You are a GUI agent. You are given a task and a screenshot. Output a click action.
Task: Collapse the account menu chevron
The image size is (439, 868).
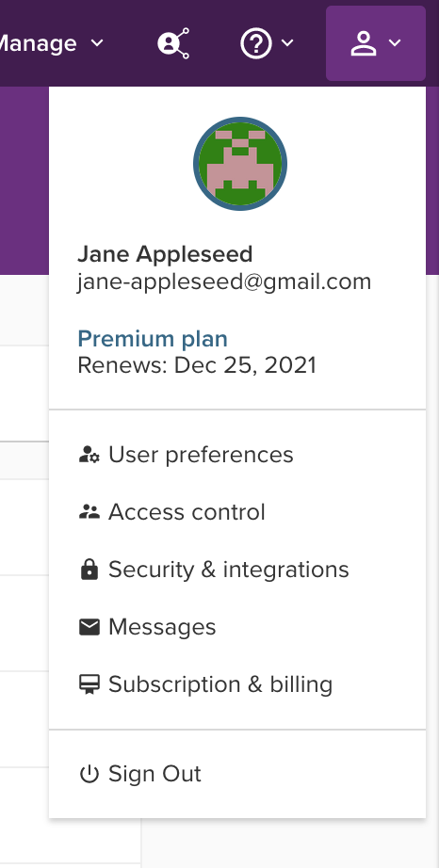click(395, 43)
